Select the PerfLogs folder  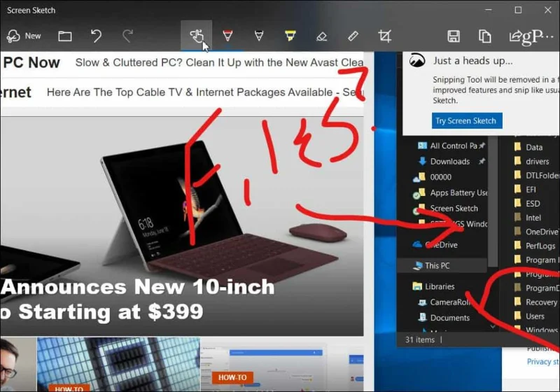coord(535,246)
